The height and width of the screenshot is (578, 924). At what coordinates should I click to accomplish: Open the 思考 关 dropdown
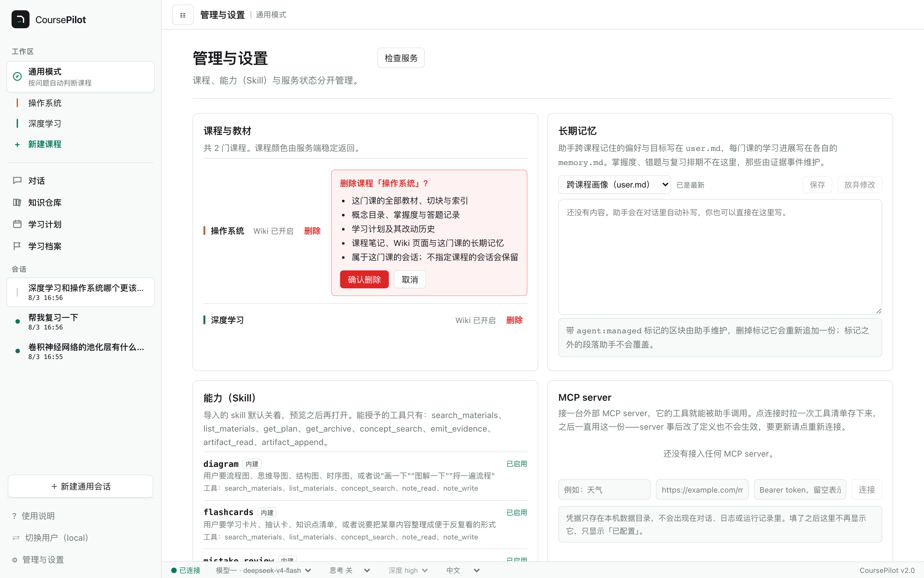350,570
